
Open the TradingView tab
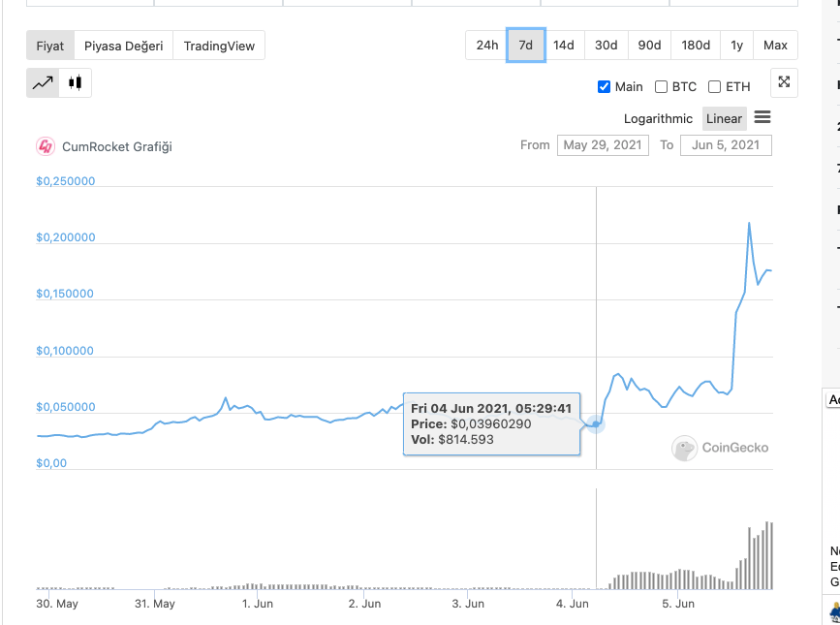click(x=219, y=46)
